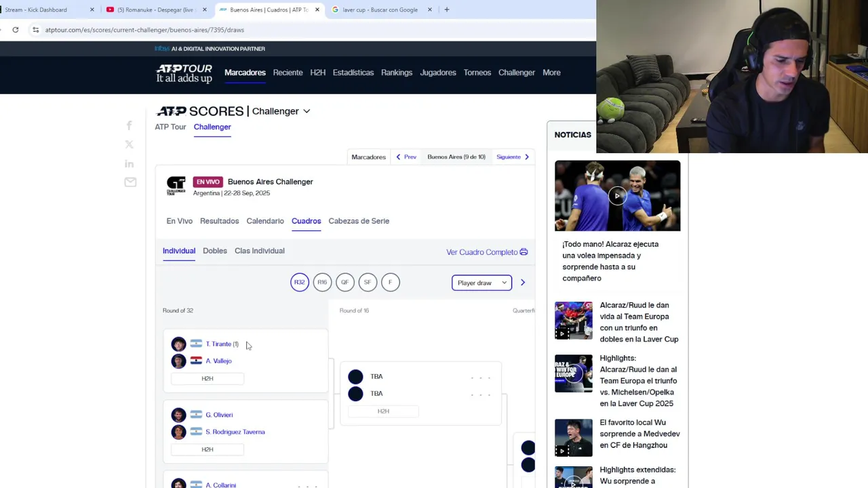Open the Resultados tab

[x=219, y=221]
